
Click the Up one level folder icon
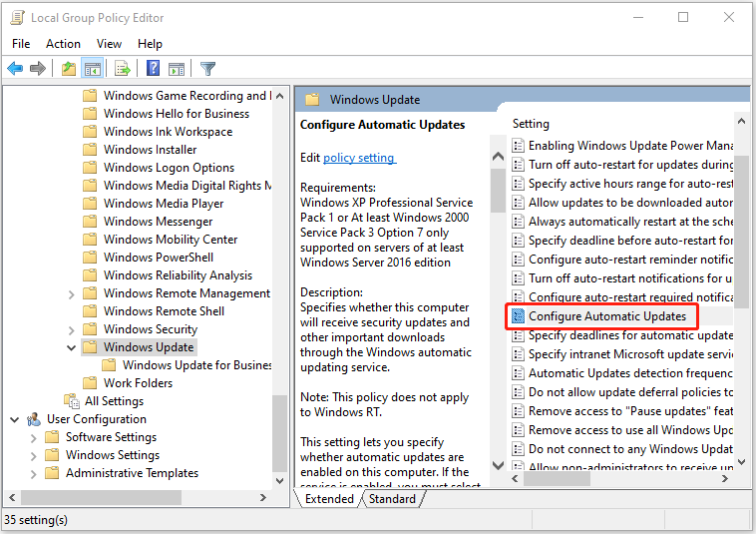68,69
